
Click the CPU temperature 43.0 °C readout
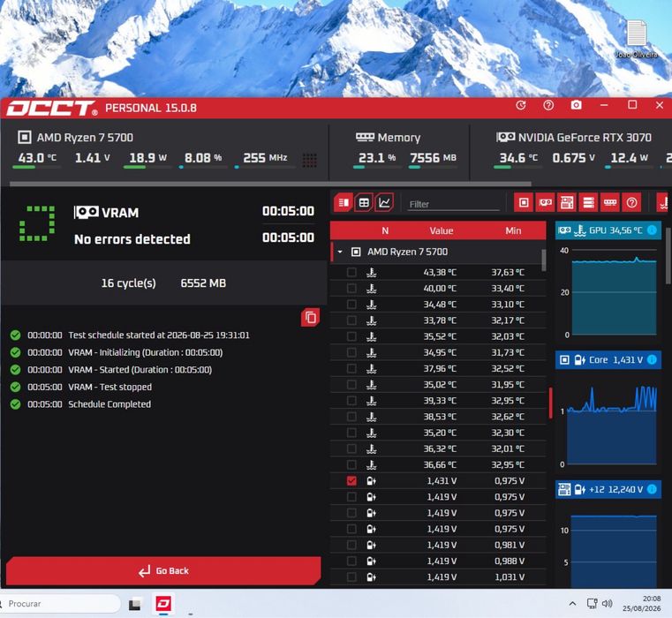tap(37, 158)
